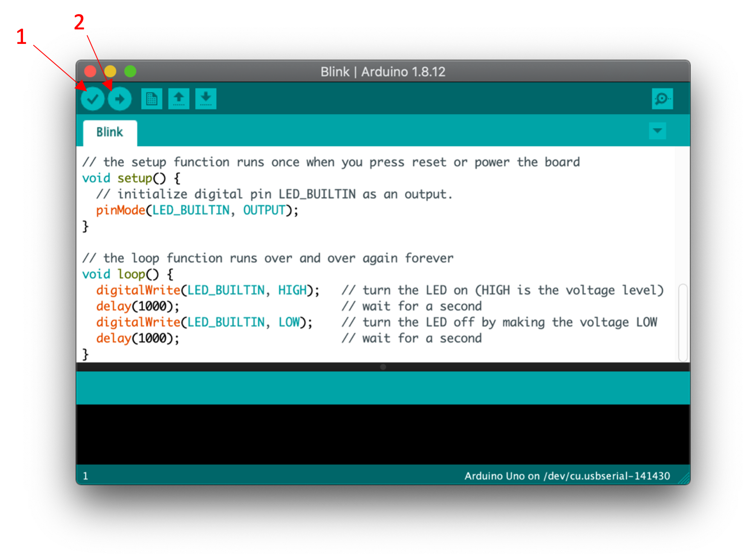Click the Upload arrow button

point(120,99)
